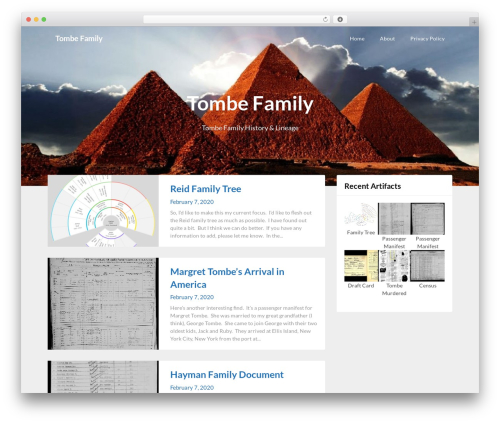Click the Margret Tombe post excerpt text
This screenshot has width=500, height=423.
tap(243, 323)
